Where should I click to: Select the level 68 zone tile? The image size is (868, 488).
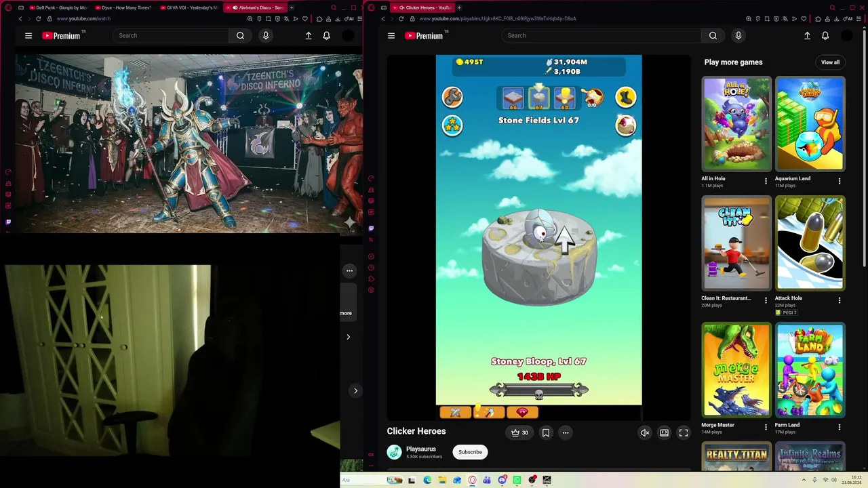(564, 98)
